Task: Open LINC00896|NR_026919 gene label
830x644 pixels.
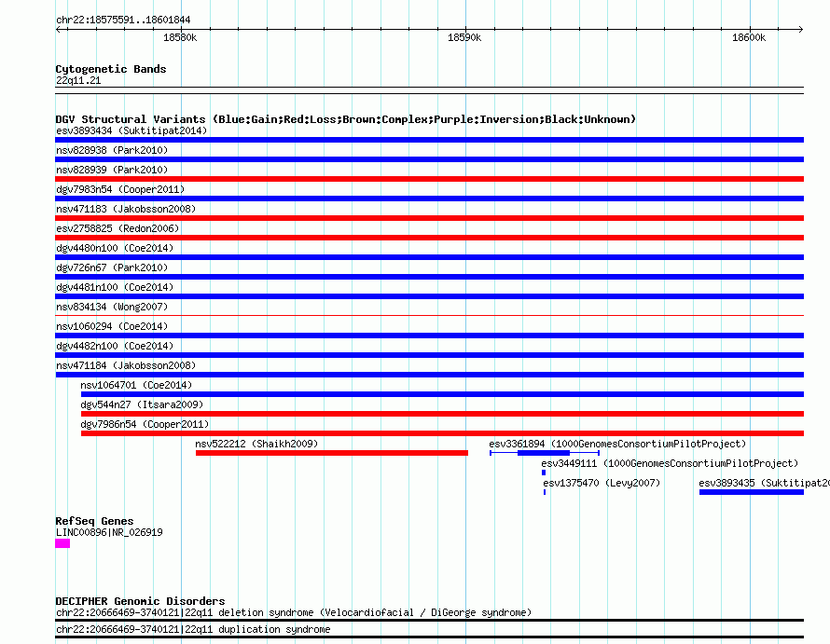Action: [109, 532]
